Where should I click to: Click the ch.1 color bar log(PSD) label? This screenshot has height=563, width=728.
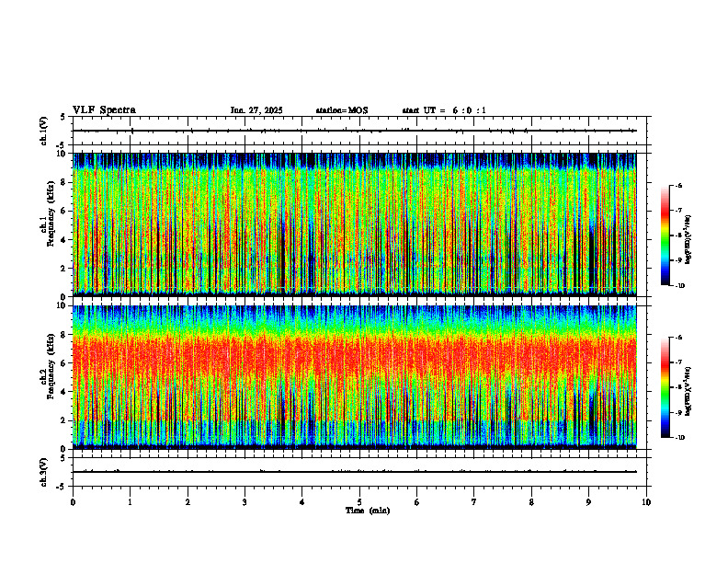688,239
